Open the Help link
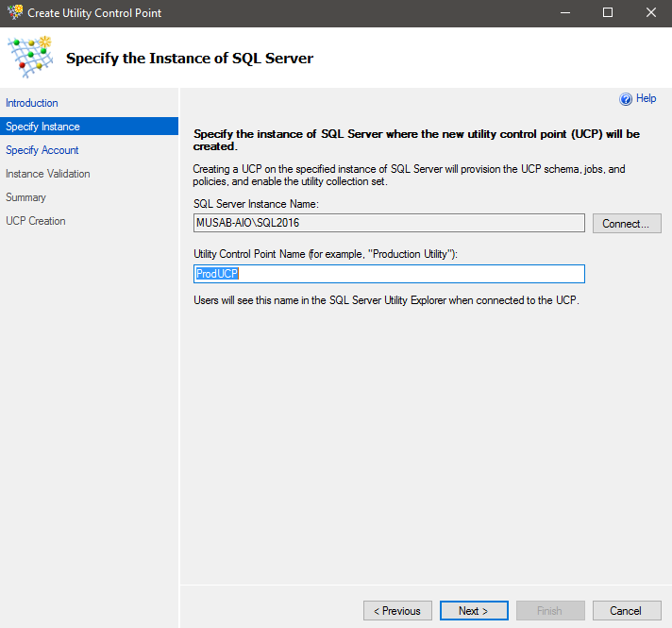This screenshot has width=672, height=628. coord(646,99)
